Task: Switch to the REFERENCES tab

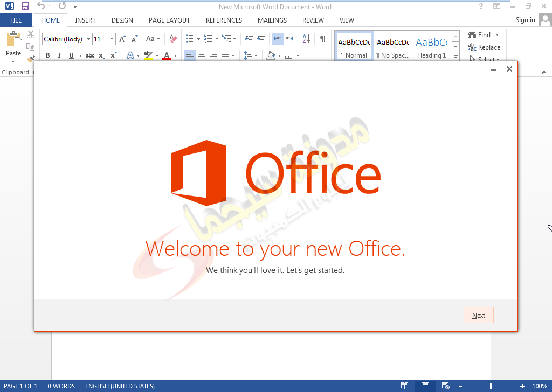Action: [x=224, y=20]
